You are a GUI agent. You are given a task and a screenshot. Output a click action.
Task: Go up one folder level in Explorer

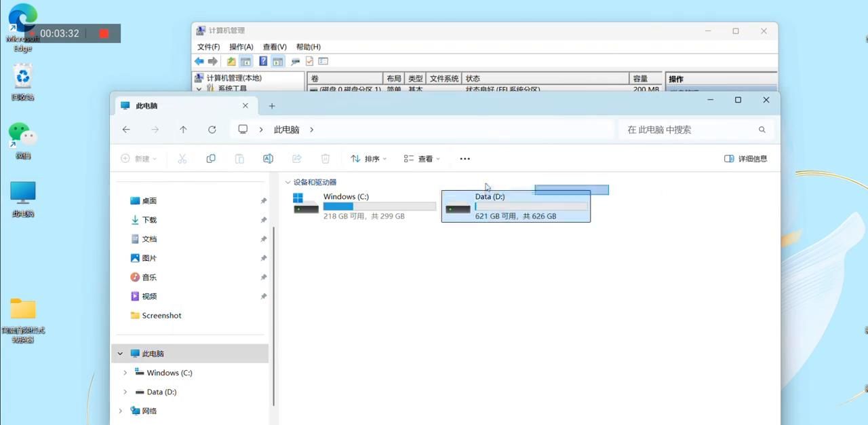tap(183, 130)
